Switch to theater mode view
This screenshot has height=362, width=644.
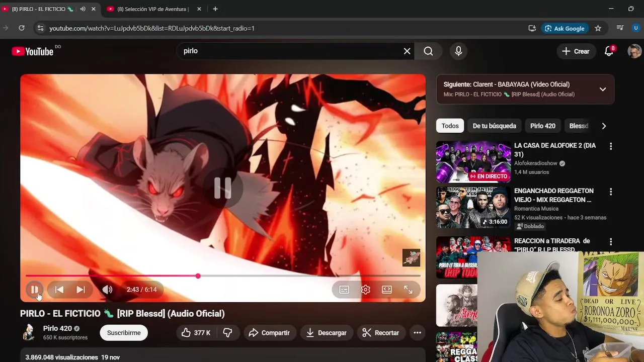(x=387, y=290)
